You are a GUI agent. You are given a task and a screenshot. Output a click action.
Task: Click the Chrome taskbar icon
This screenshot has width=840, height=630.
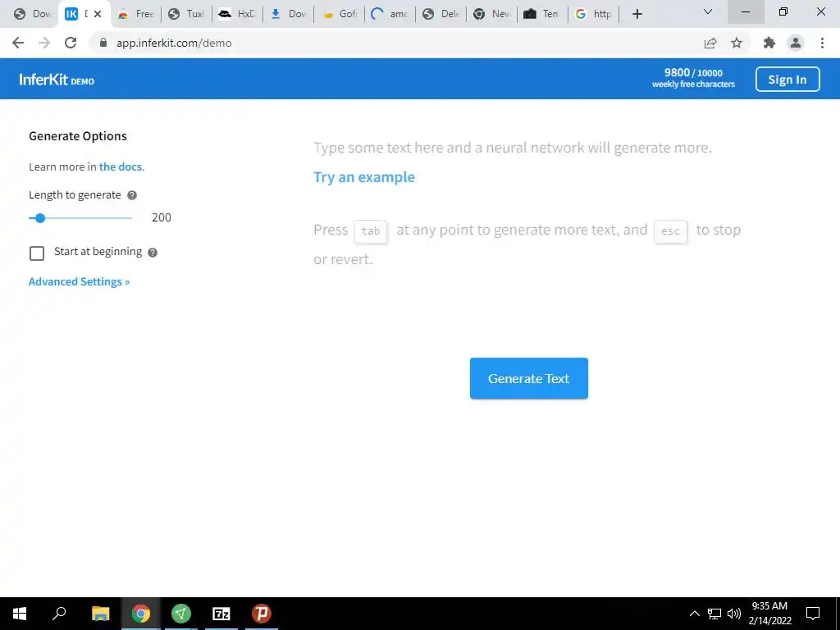click(x=141, y=614)
